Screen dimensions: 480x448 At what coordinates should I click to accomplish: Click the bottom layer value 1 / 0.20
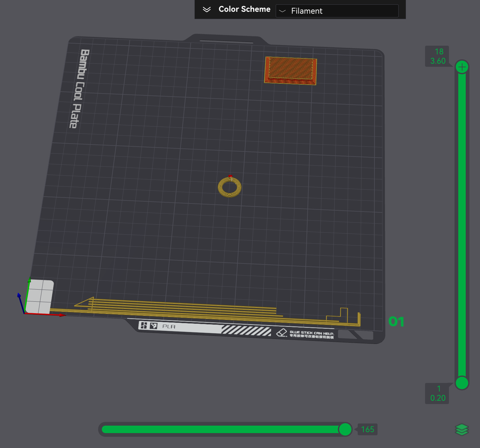tap(438, 393)
